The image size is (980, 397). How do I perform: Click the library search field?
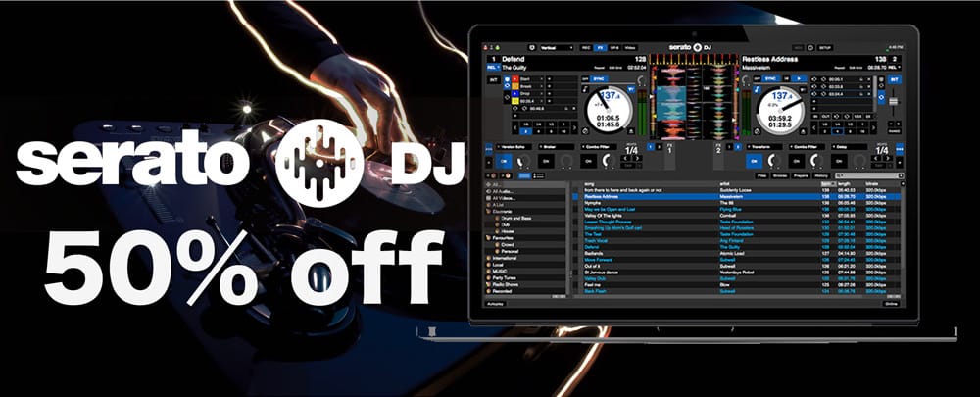pyautogui.click(x=869, y=175)
